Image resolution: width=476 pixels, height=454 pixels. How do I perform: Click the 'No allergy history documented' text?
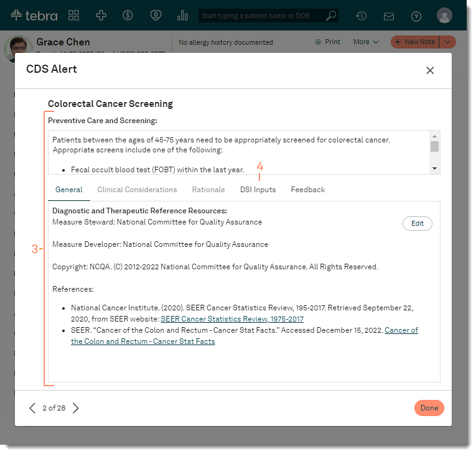[225, 42]
